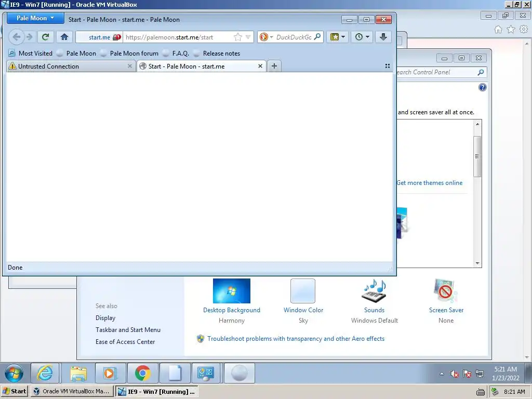Click themes list scrollbar down arrow
Screen dimensions: 532x399
477,263
